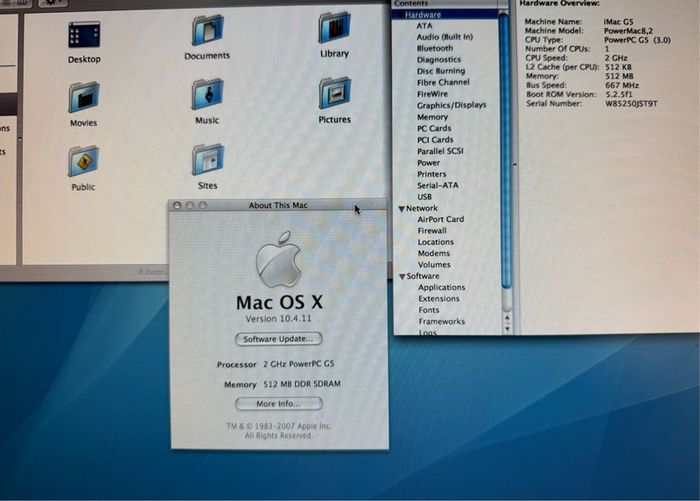Open the Pictures folder icon
The height and width of the screenshot is (501, 700).
(335, 93)
